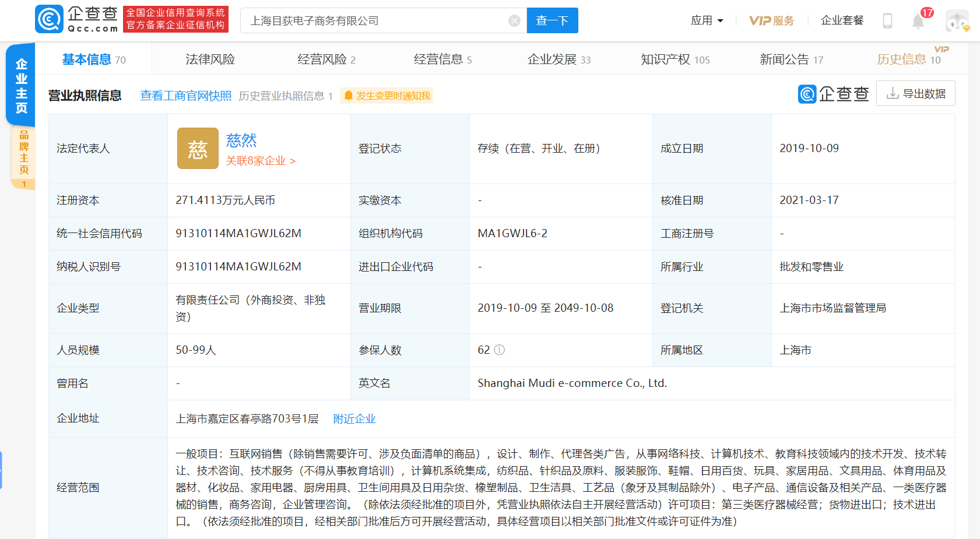Switch to the 经营信息 tab
This screenshot has width=980, height=539.
pos(443,59)
